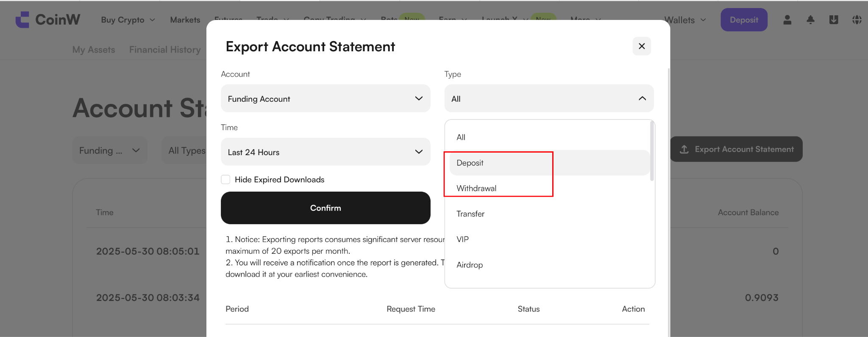The image size is (868, 337).
Task: Expand the Buy Crypto menu
Action: click(x=128, y=20)
